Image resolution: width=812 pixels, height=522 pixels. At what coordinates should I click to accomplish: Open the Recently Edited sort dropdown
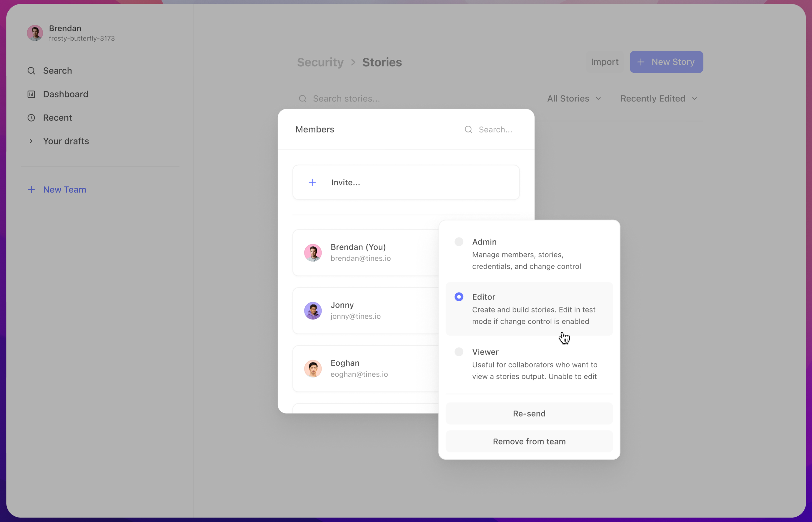tap(658, 99)
